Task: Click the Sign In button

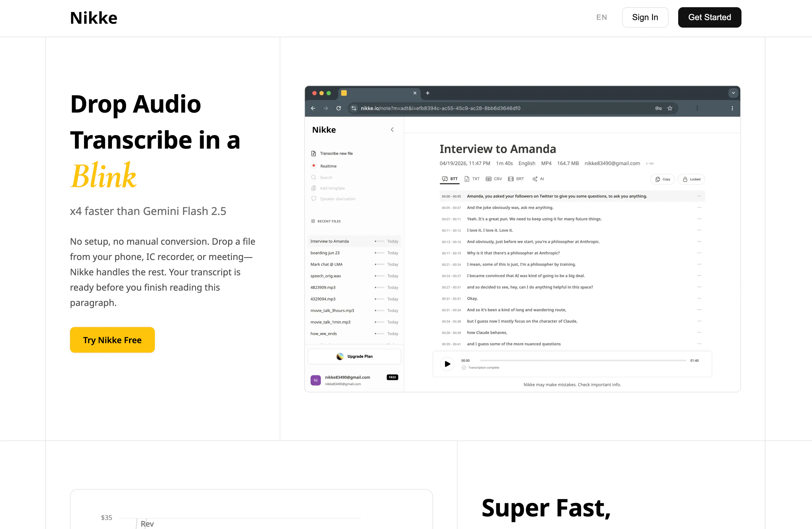Action: tap(645, 17)
